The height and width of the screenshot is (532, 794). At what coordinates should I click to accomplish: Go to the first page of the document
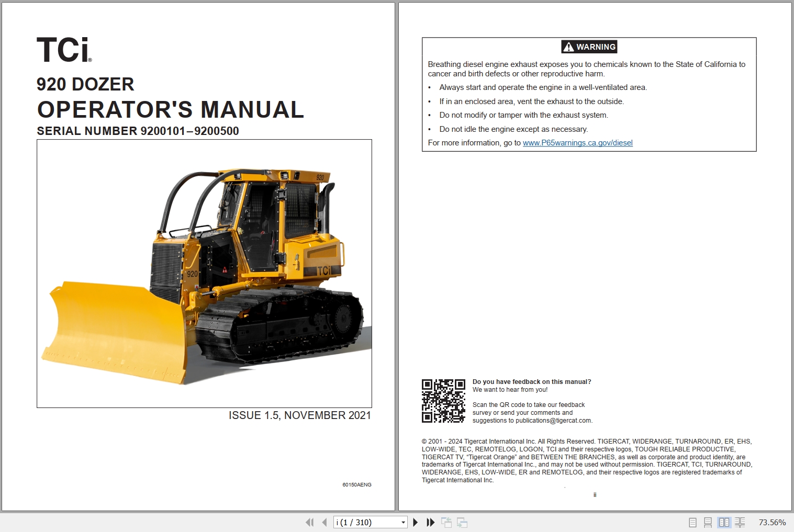click(310, 522)
